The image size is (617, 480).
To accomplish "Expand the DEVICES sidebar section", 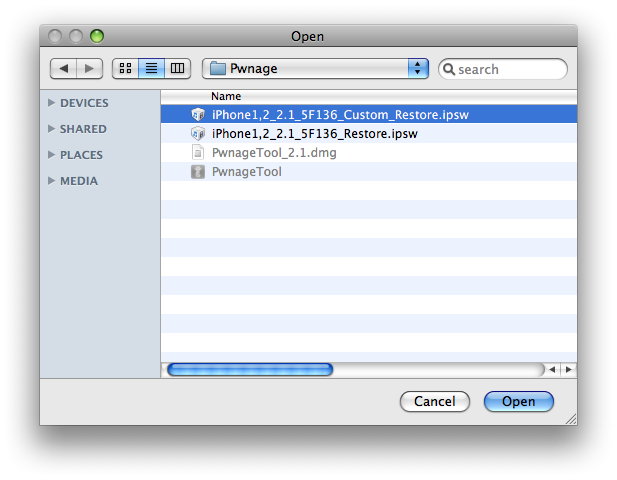I will click(51, 103).
